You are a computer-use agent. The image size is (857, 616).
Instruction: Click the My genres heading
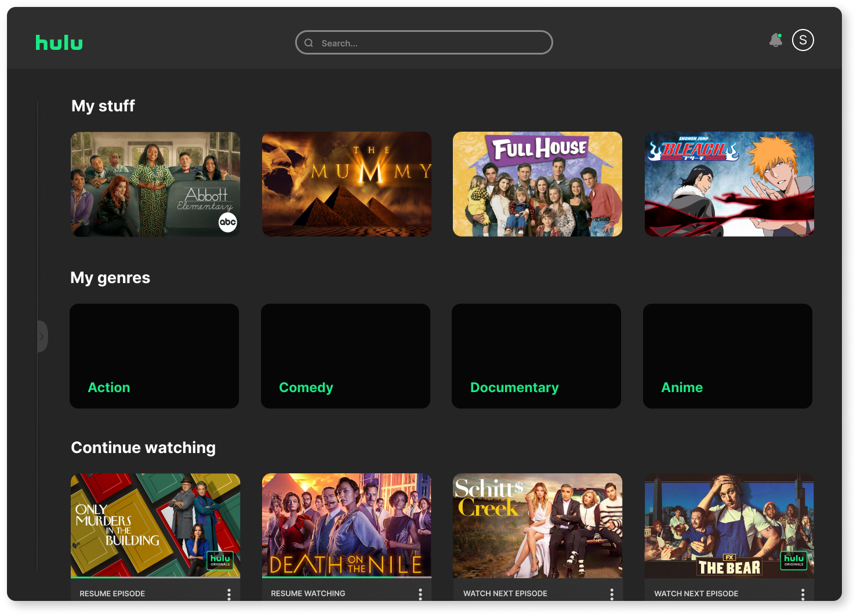[110, 278]
